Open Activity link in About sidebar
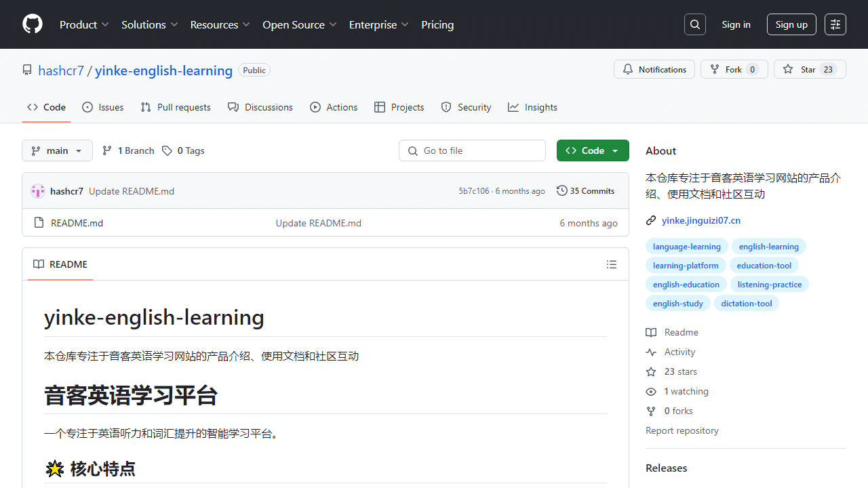 click(x=671, y=352)
